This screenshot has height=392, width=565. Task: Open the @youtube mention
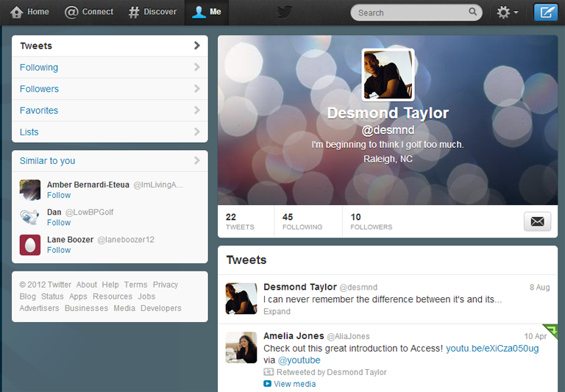tap(299, 360)
